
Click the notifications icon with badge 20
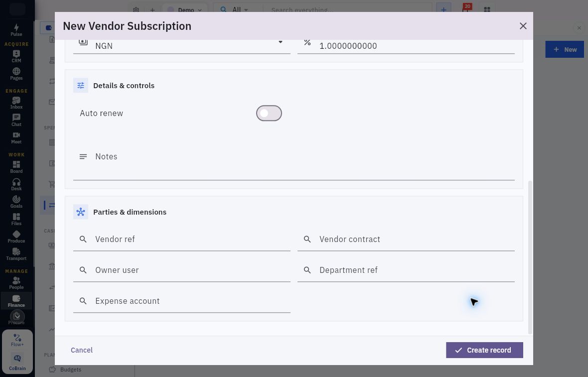[x=466, y=9]
